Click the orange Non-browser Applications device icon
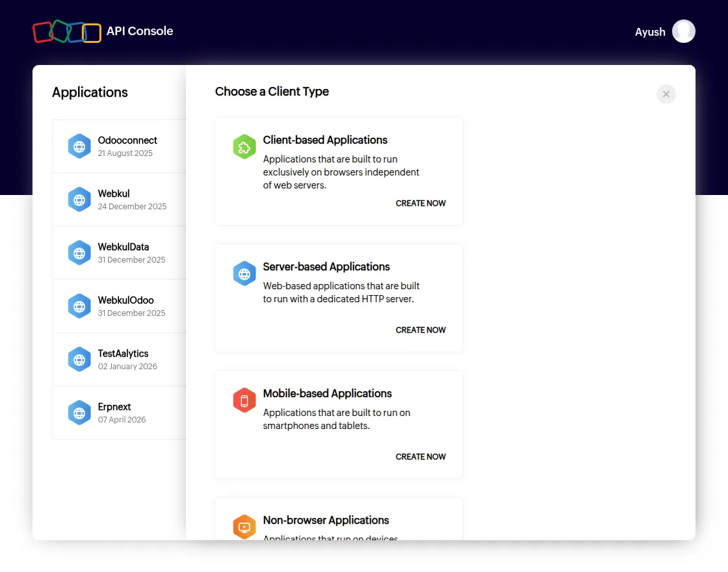Image resolution: width=728 pixels, height=572 pixels. 244,527
